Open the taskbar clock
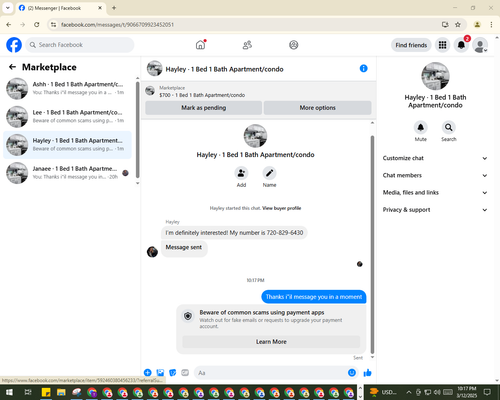 tap(467, 392)
